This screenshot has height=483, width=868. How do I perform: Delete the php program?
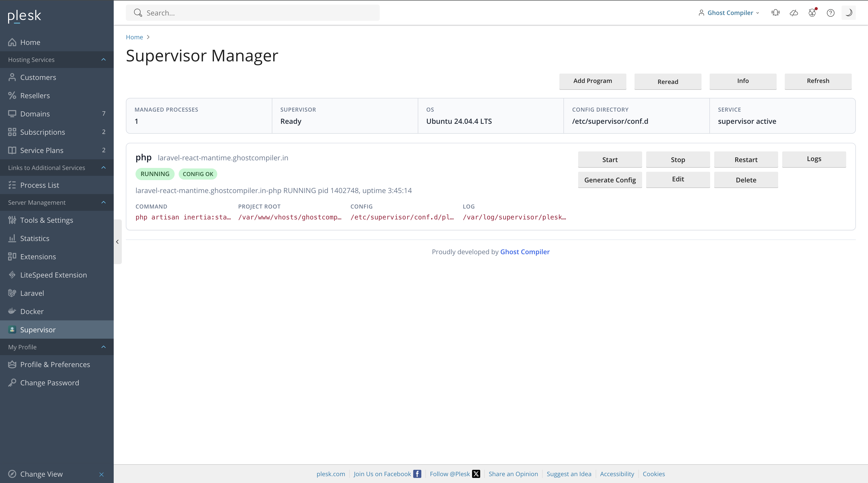click(746, 180)
